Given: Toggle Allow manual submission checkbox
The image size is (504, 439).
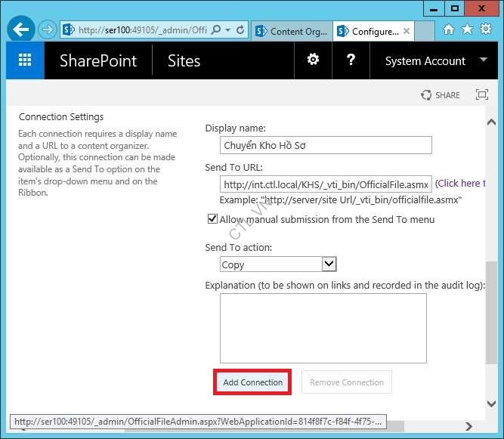Looking at the screenshot, I should coord(212,219).
